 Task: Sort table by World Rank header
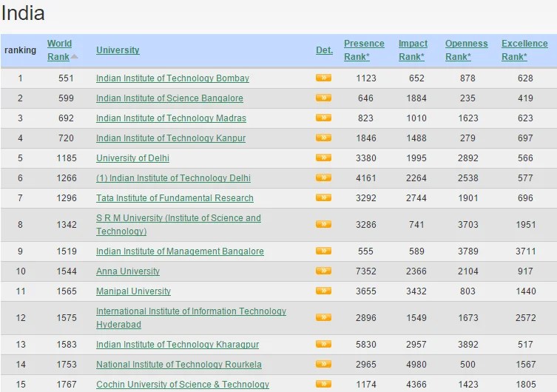pyautogui.click(x=60, y=50)
